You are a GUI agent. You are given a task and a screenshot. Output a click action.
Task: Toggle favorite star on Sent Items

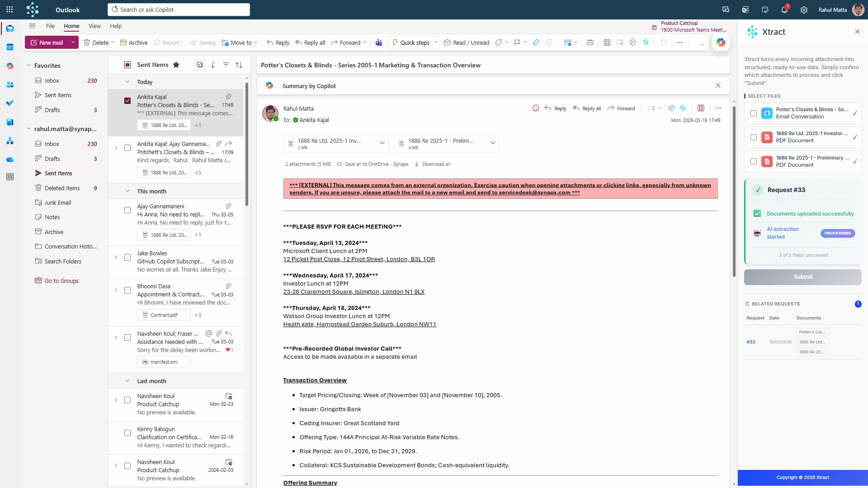click(x=176, y=65)
